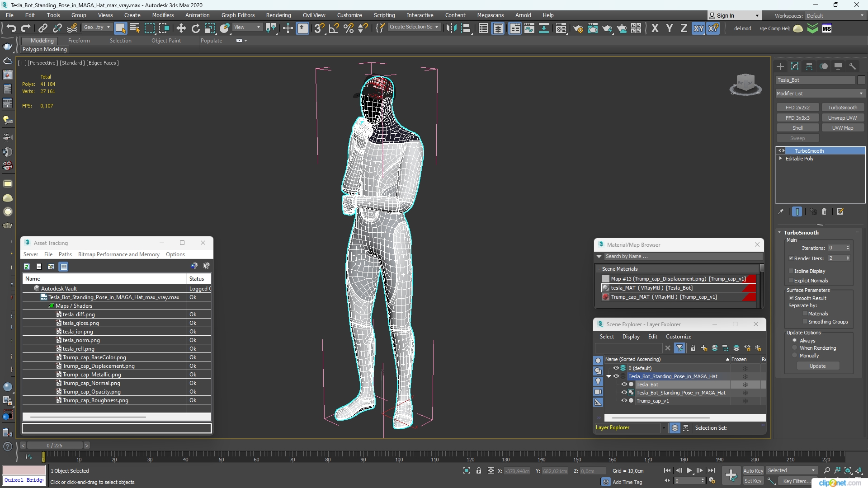
Task: Click the Auto Key button
Action: (x=753, y=471)
